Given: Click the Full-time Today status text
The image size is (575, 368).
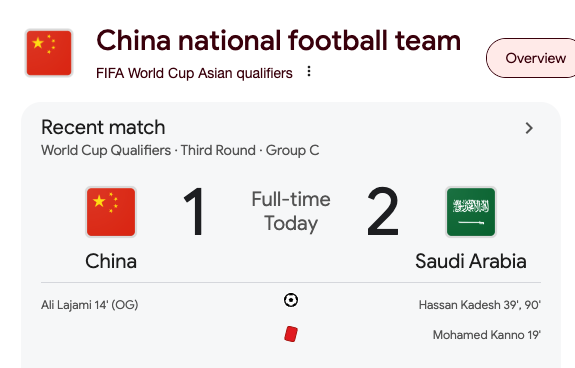Looking at the screenshot, I should (x=291, y=211).
